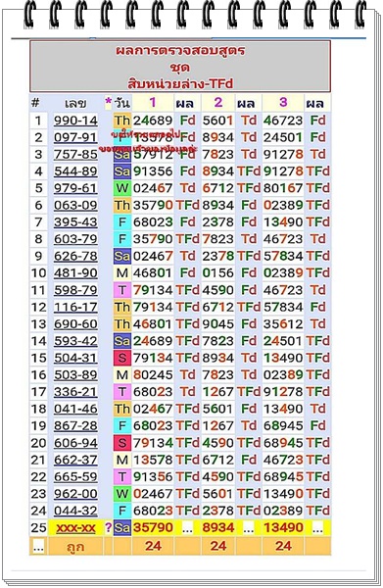Select the red S day badge in row 15
This screenshot has width=383, height=588.
click(x=122, y=358)
